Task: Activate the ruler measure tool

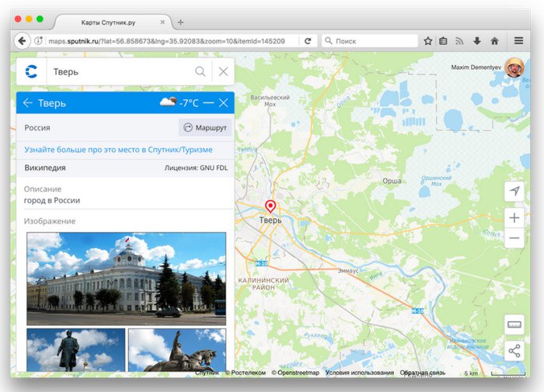Action: pos(514,324)
